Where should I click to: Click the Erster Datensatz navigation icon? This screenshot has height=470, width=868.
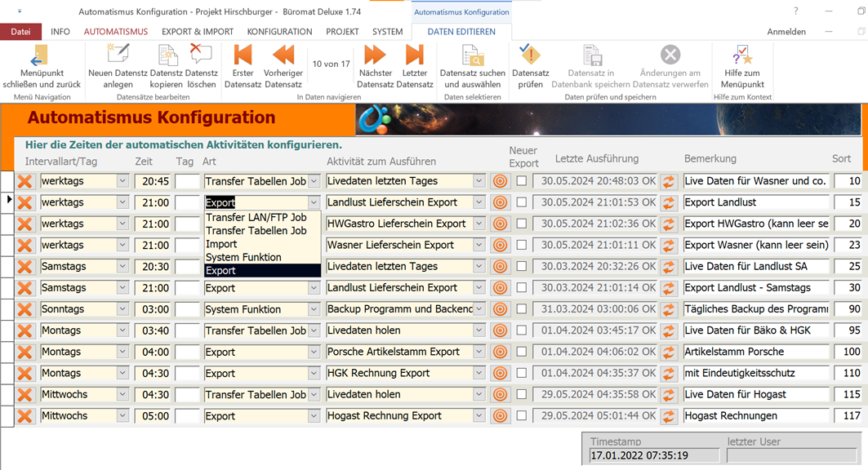[243, 55]
